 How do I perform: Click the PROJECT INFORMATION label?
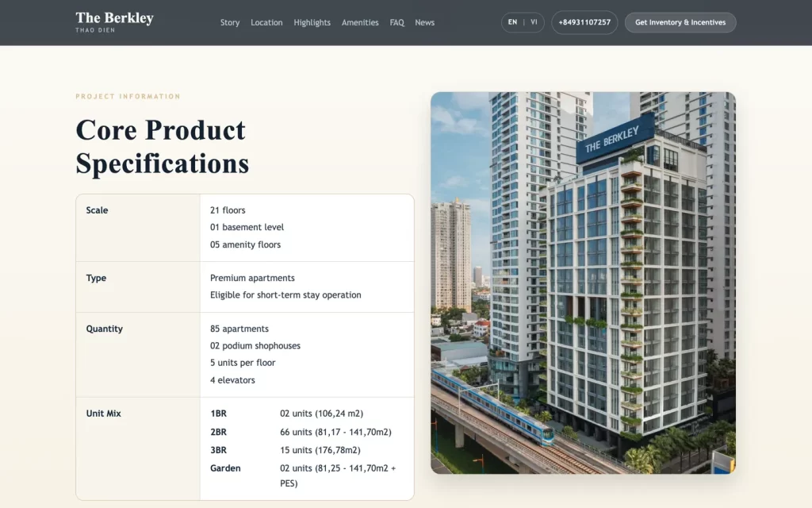pyautogui.click(x=128, y=96)
